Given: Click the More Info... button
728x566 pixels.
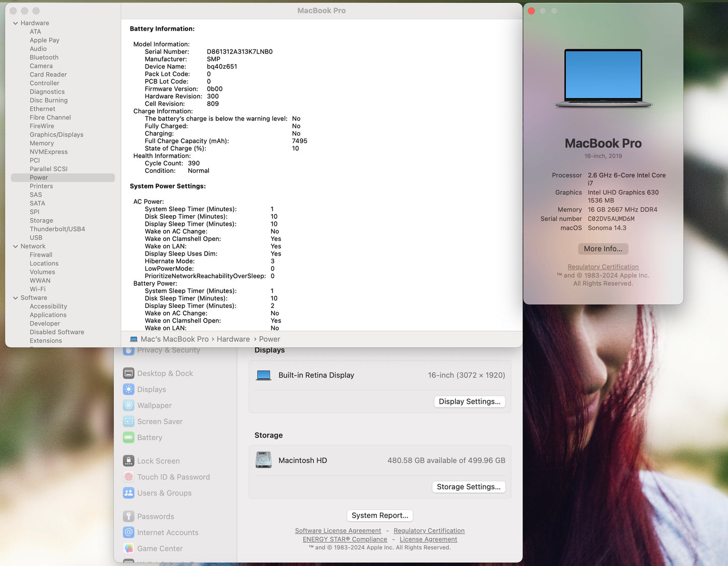Looking at the screenshot, I should (603, 249).
